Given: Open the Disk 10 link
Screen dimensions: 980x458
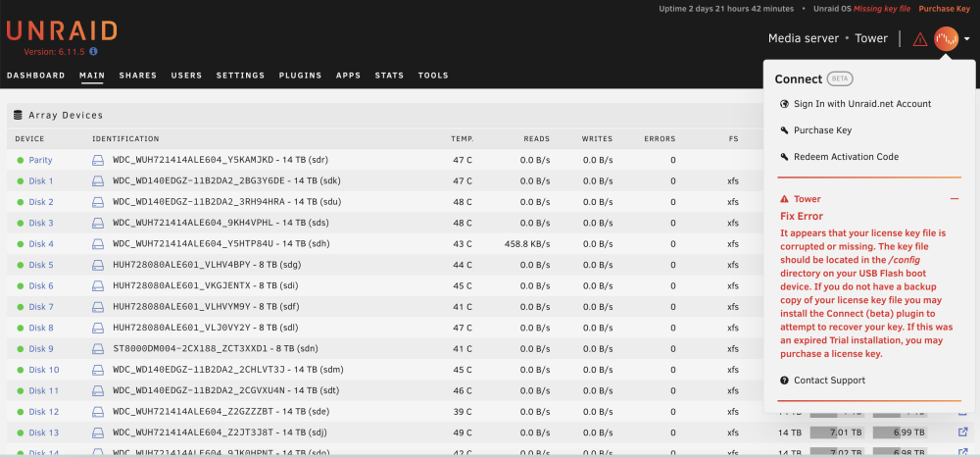Looking at the screenshot, I should pyautogui.click(x=44, y=370).
